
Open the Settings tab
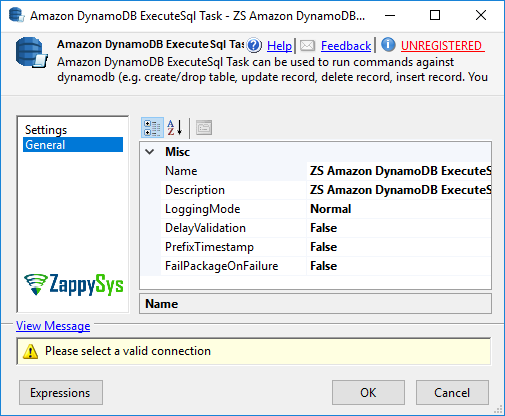46,130
